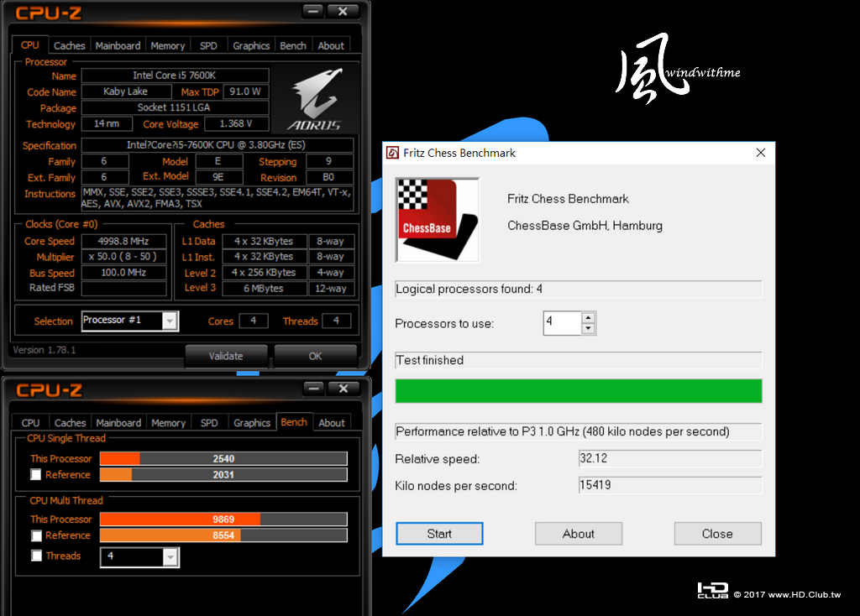The width and height of the screenshot is (860, 616).
Task: Click Max TDP value 91.0 W
Action: coord(245,91)
